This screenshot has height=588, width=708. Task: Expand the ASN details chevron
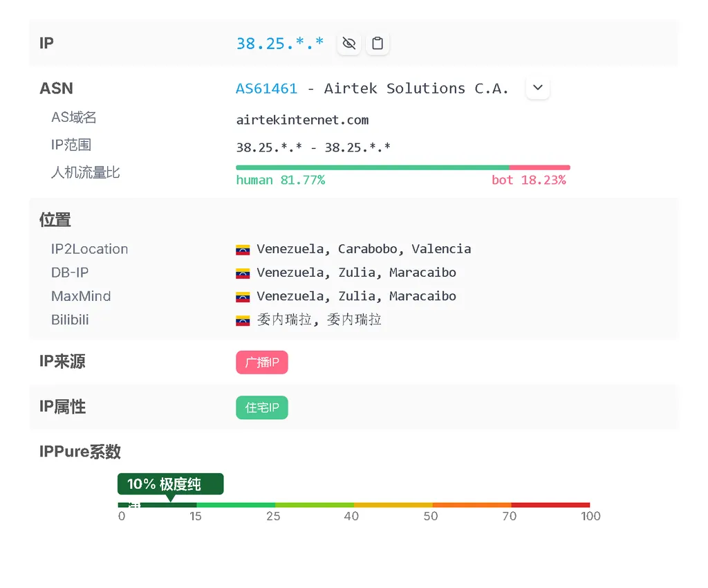pyautogui.click(x=538, y=88)
